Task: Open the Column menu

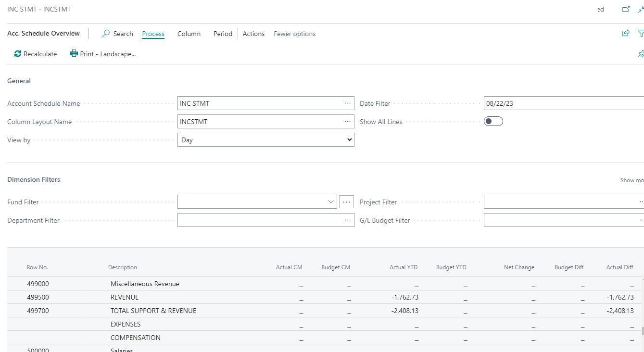Action: coord(189,34)
